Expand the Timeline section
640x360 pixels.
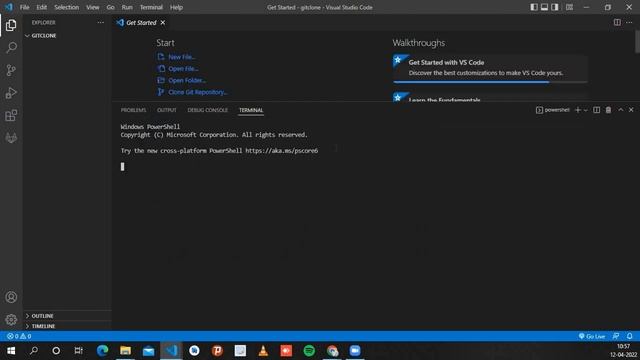67,326
